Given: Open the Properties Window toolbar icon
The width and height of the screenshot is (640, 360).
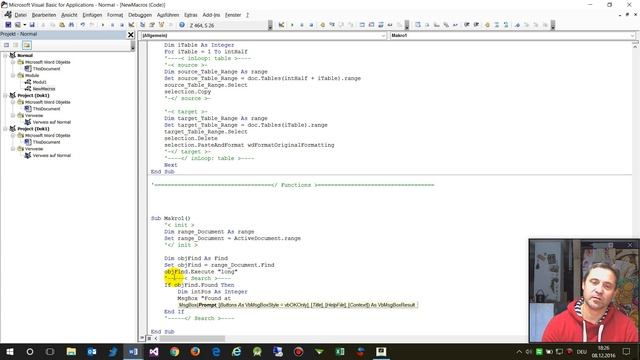Looking at the screenshot, I should click(152, 25).
